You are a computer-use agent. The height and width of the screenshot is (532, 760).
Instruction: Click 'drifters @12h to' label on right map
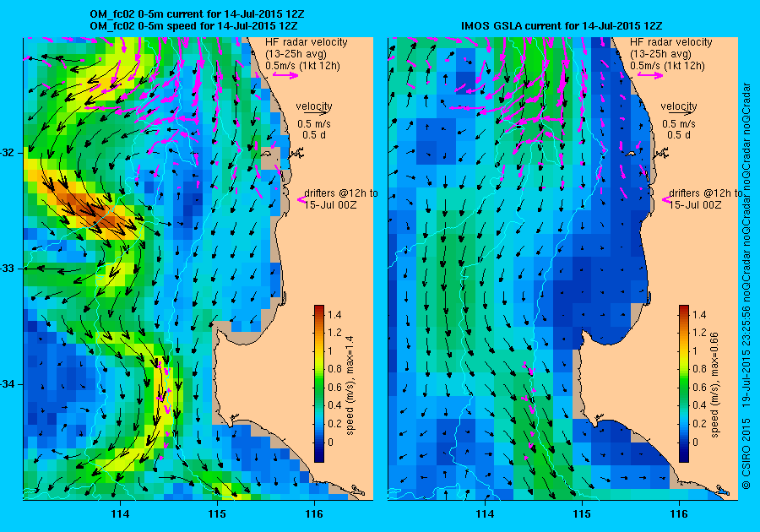point(706,193)
